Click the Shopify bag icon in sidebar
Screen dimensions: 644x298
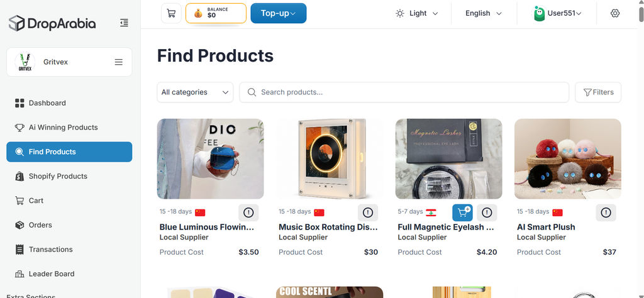pyautogui.click(x=19, y=176)
